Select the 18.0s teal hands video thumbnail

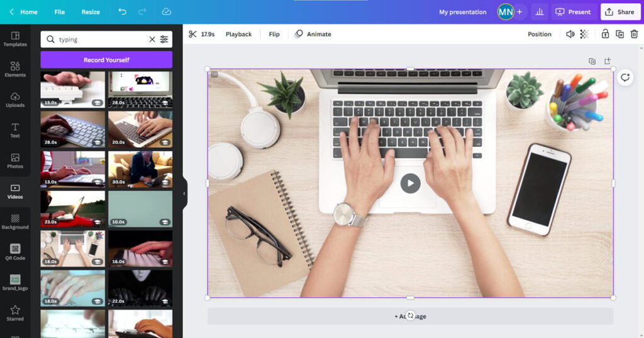click(73, 288)
